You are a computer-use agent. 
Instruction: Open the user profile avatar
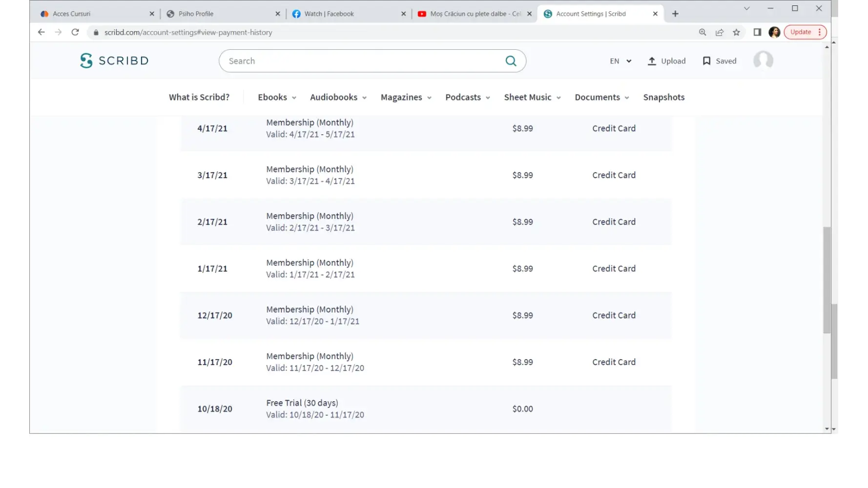click(763, 61)
